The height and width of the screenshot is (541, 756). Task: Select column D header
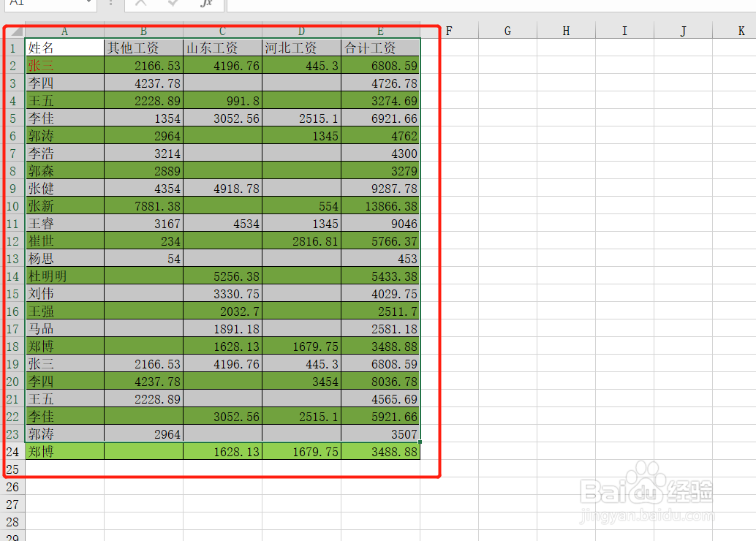[302, 31]
